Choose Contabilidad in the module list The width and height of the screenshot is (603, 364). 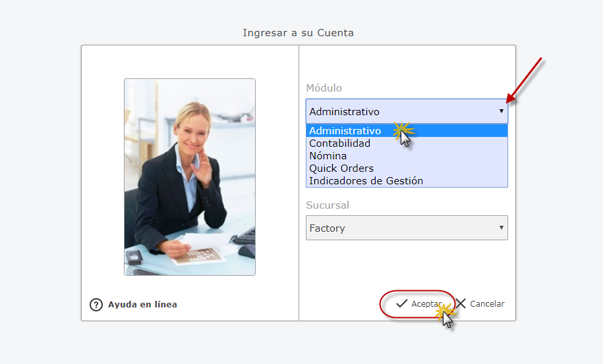pos(340,143)
